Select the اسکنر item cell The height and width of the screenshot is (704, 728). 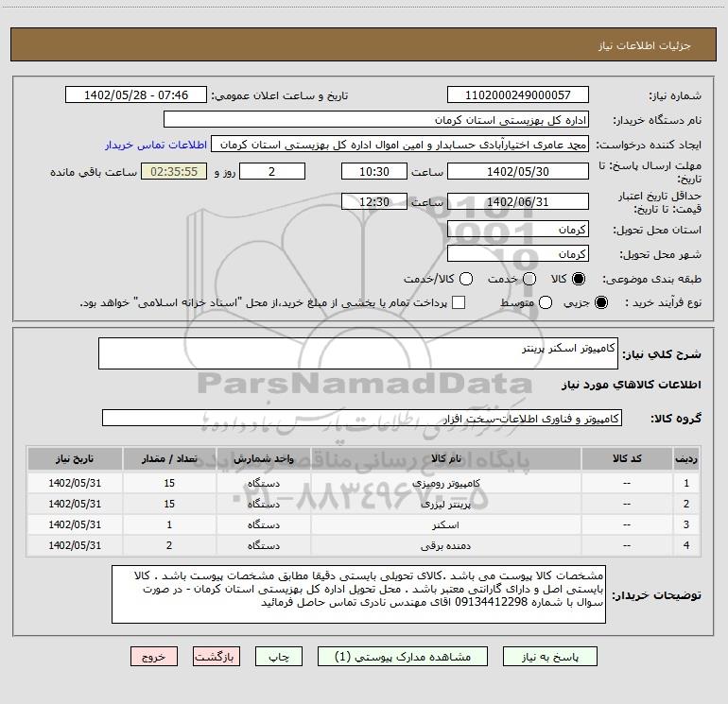(x=445, y=524)
